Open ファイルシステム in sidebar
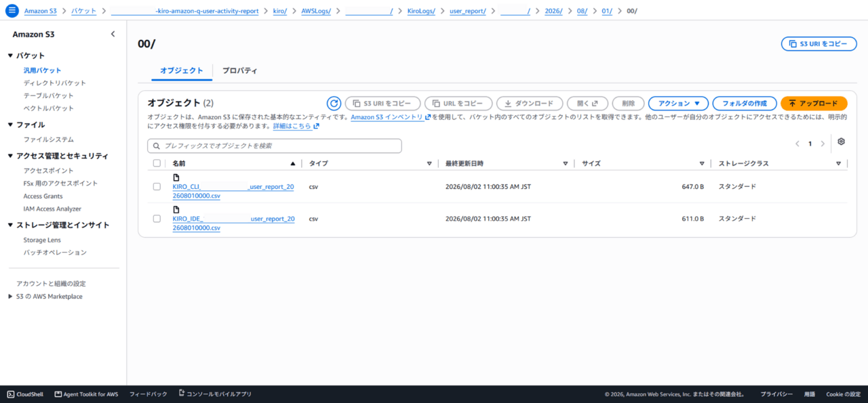 pos(49,140)
